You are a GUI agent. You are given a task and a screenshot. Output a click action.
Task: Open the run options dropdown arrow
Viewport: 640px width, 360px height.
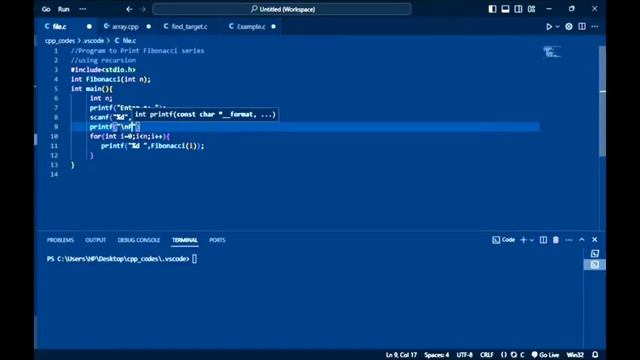point(558,27)
